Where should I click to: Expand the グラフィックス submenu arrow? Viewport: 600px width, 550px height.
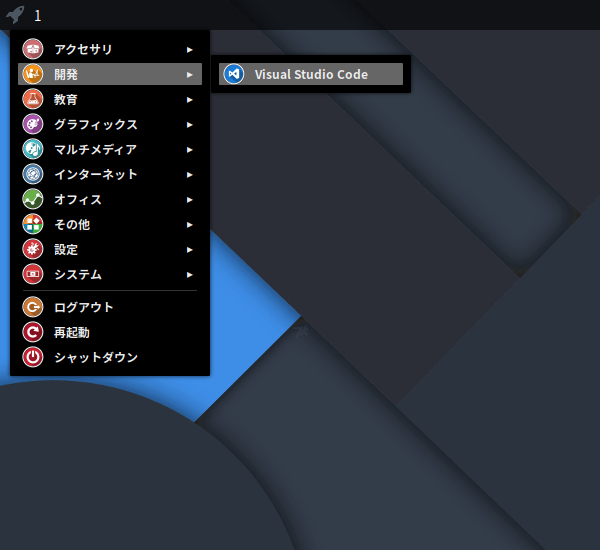point(189,124)
